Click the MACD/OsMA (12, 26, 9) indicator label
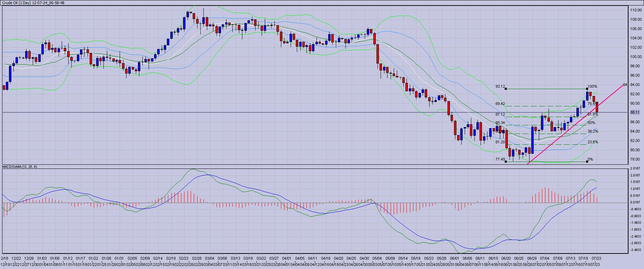Screen dimensions: 644x269 20,167
